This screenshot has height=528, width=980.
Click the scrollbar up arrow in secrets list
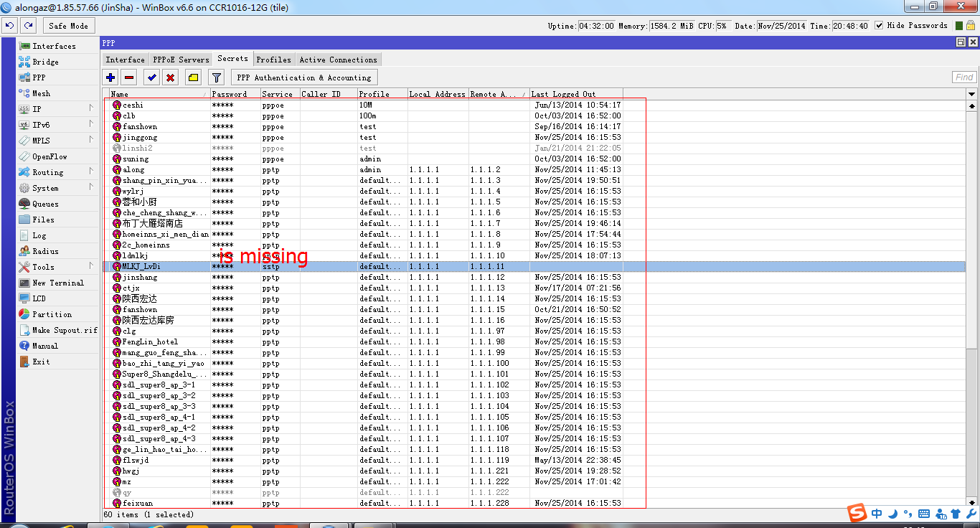[972, 105]
